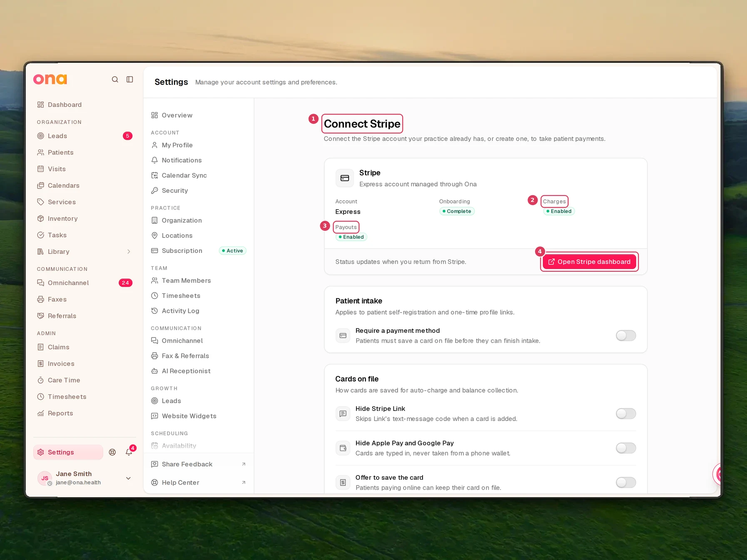This screenshot has width=747, height=560.
Task: Click the Organization settings item
Action: 198,221
